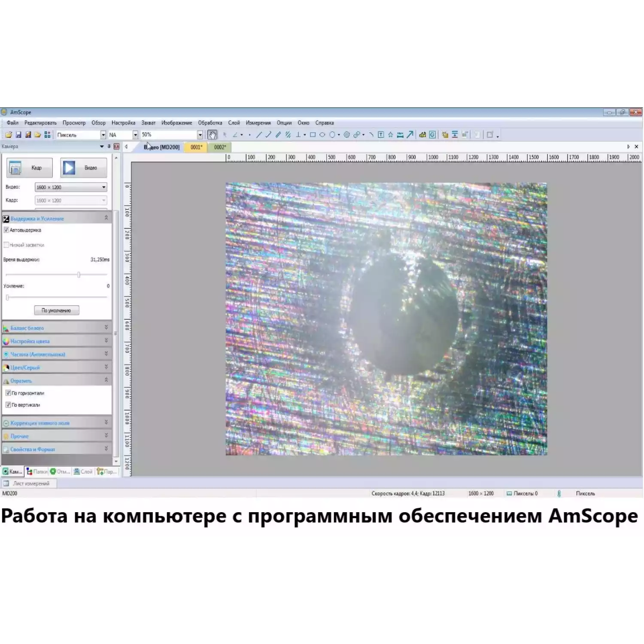Screen dimensions: 644x644
Task: Uncheck the По горизонтали flip checkbox
Action: point(8,393)
